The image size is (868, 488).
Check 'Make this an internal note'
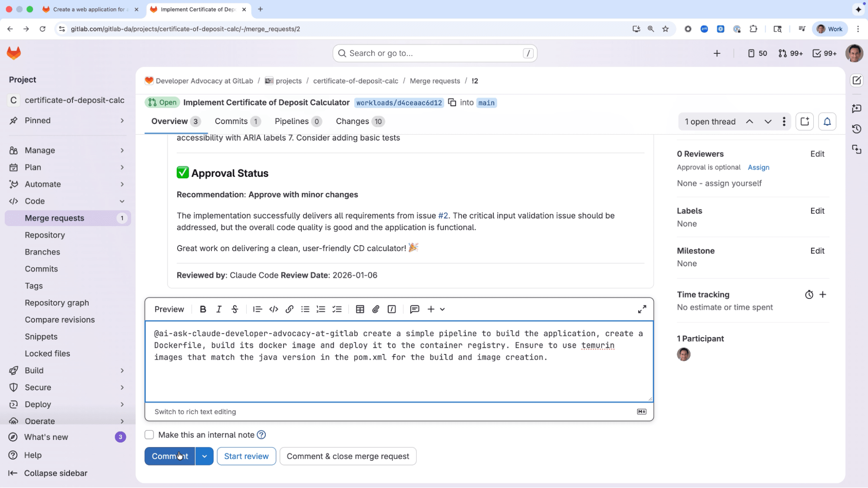click(149, 435)
